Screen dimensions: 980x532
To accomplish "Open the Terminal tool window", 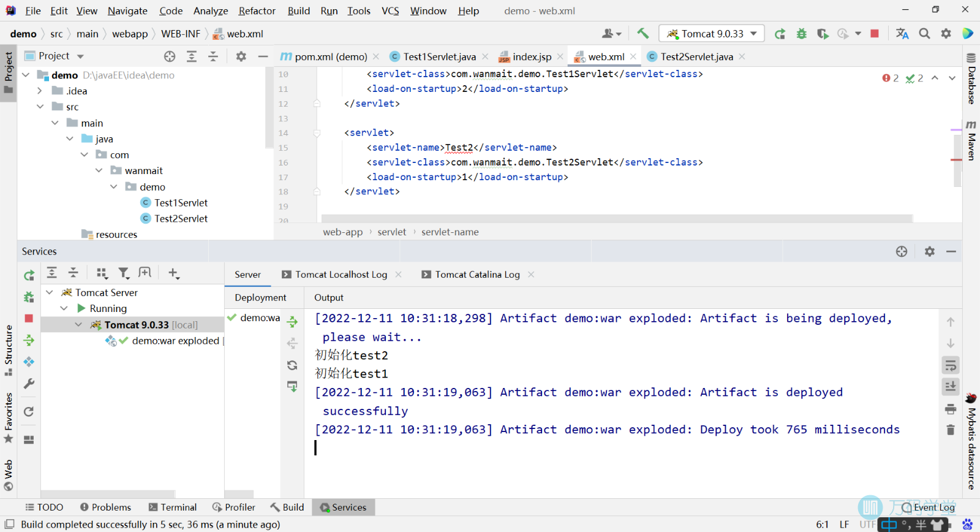I will (172, 507).
